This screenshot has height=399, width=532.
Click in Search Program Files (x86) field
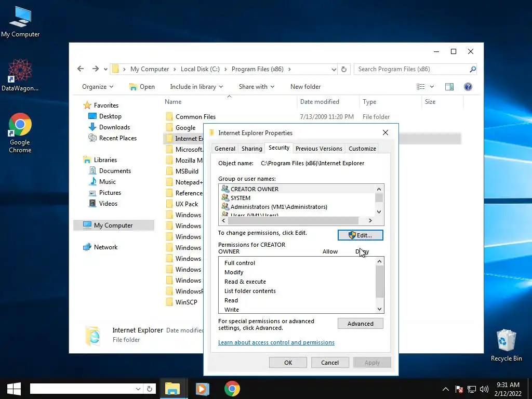410,69
